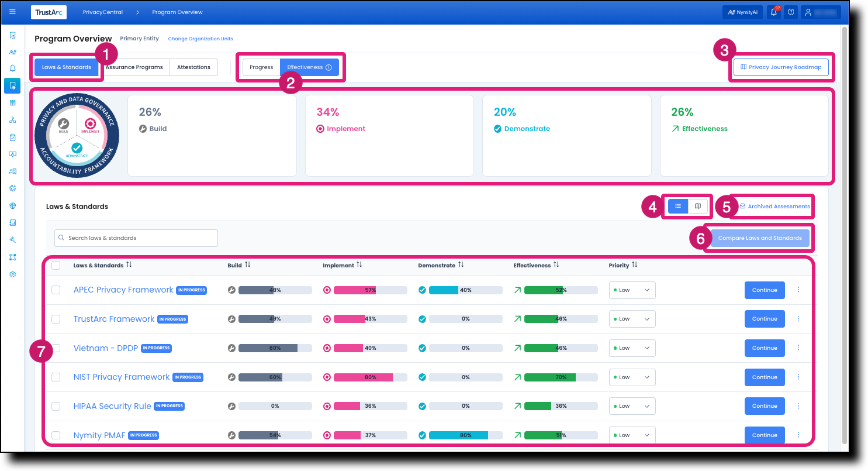Screen dimensions: 868x471
Task: Switch to board view next to list view
Action: coord(697,206)
